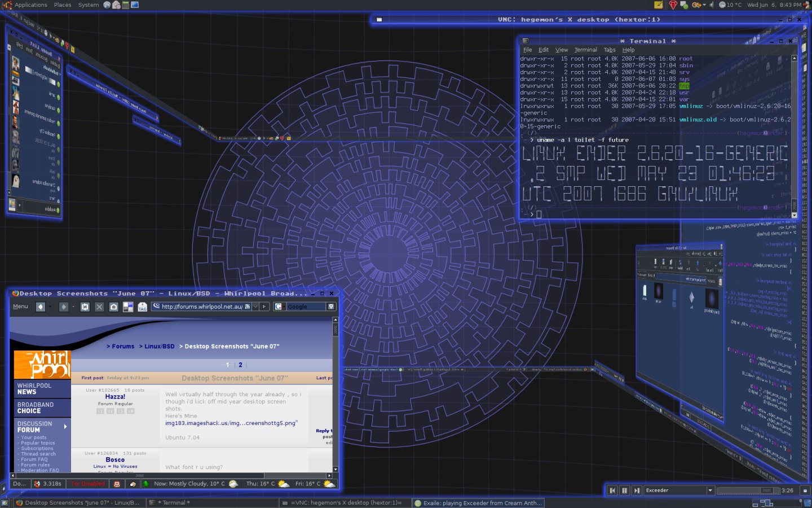Click the compact player window toggle button
The image size is (812, 508).
[805, 491]
